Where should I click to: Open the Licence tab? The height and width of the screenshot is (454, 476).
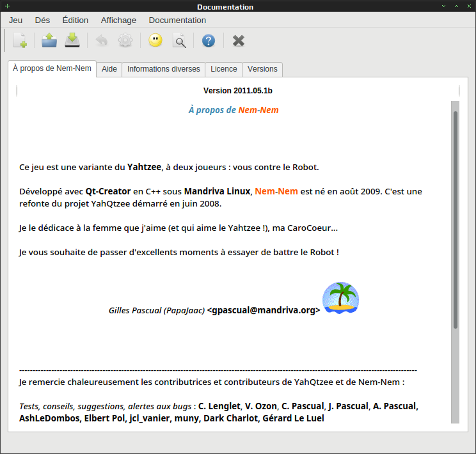pos(224,69)
